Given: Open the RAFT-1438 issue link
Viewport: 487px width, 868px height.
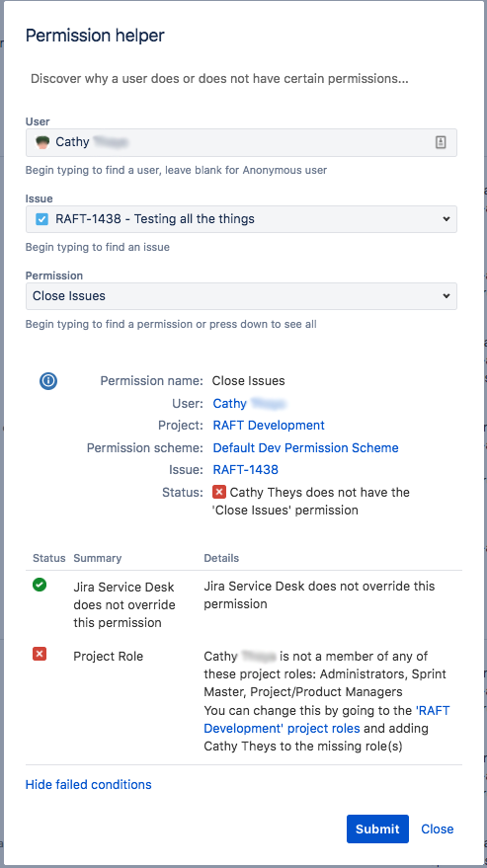Looking at the screenshot, I should pyautogui.click(x=245, y=470).
